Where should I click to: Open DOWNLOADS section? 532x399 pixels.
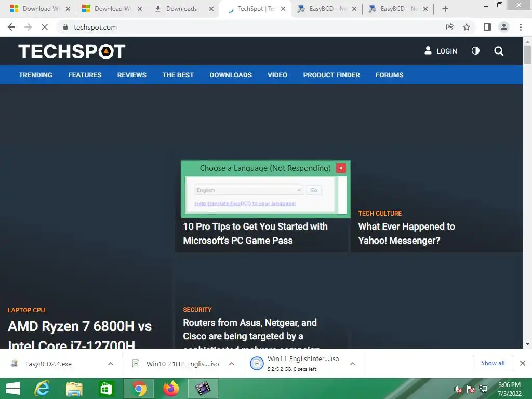click(x=231, y=75)
